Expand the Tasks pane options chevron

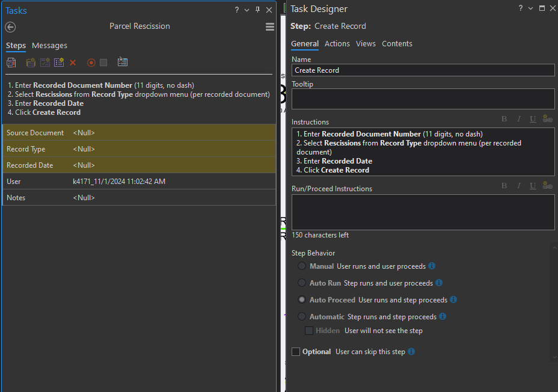tap(247, 10)
